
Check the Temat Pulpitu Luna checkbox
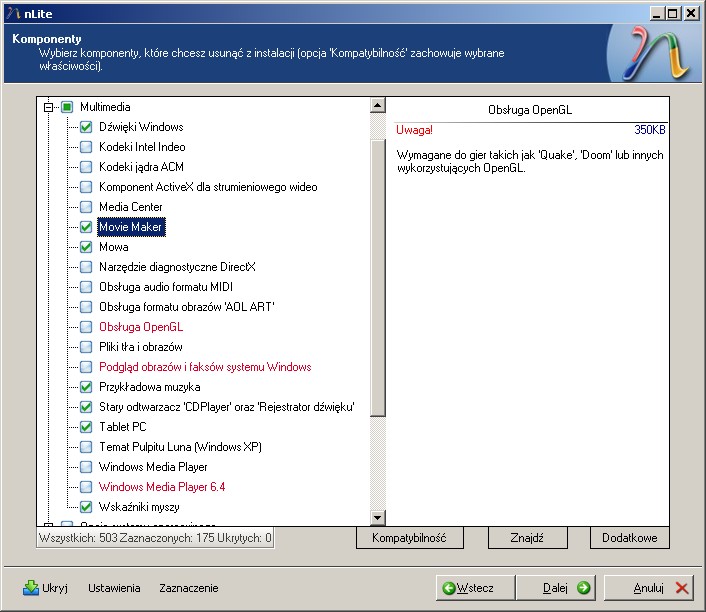coord(86,447)
